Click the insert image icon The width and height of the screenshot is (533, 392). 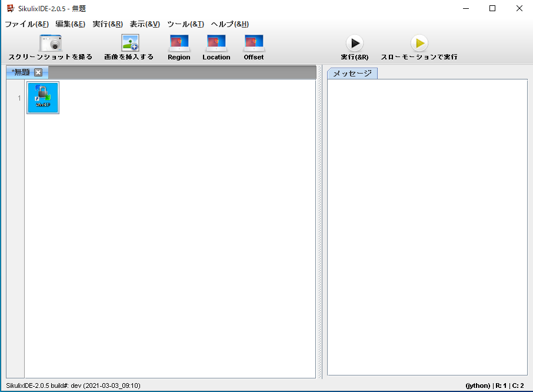coord(129,44)
